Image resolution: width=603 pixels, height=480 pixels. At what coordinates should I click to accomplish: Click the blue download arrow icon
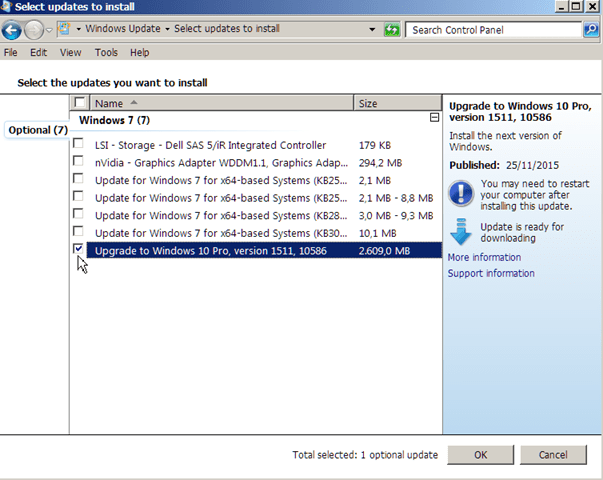(460, 232)
